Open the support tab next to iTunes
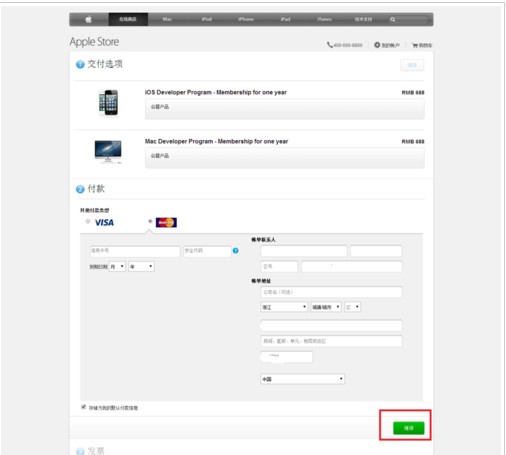This screenshot has width=506, height=455. (363, 19)
